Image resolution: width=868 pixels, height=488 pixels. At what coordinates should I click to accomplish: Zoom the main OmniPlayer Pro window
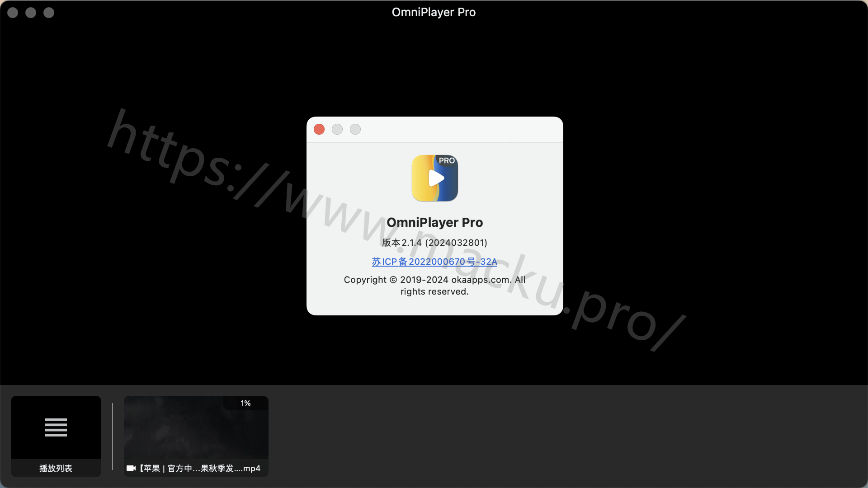49,13
